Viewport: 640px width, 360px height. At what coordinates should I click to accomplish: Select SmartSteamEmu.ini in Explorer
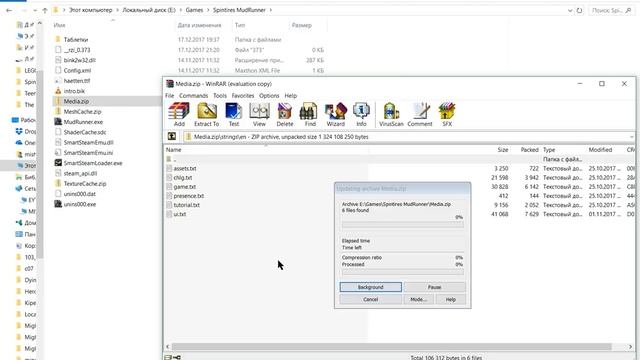[88, 153]
